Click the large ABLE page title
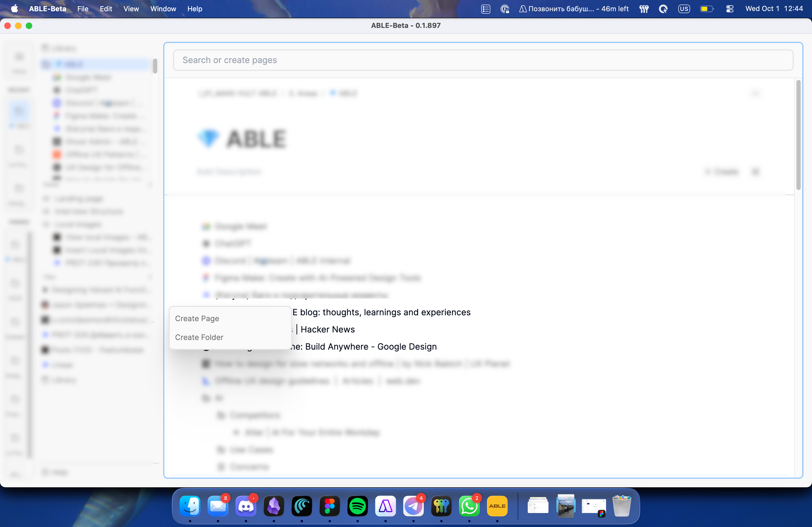The image size is (812, 527). click(256, 139)
